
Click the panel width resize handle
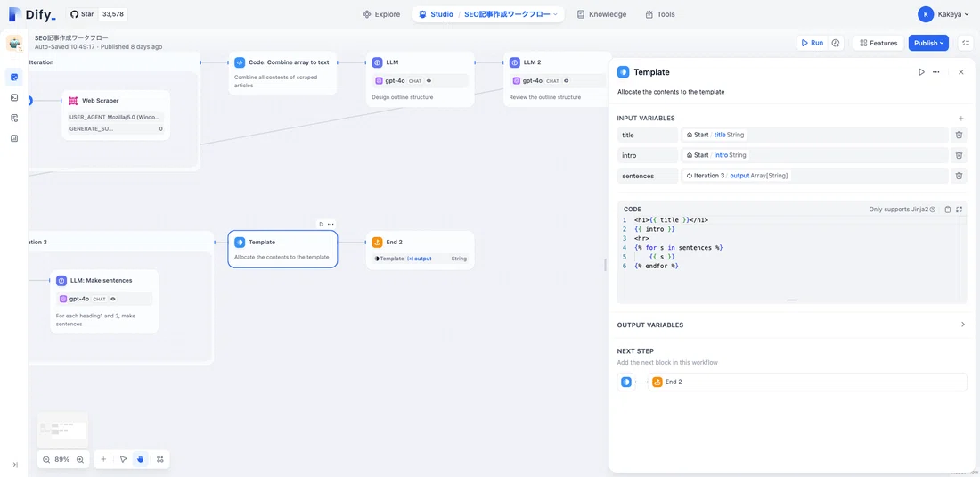(605, 265)
